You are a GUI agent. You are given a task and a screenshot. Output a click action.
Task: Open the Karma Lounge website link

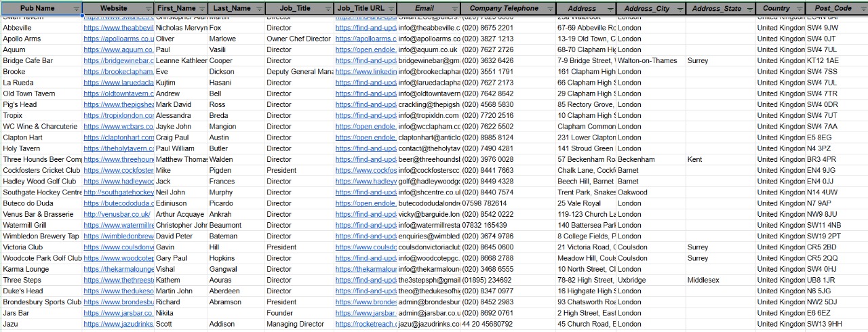(x=119, y=269)
